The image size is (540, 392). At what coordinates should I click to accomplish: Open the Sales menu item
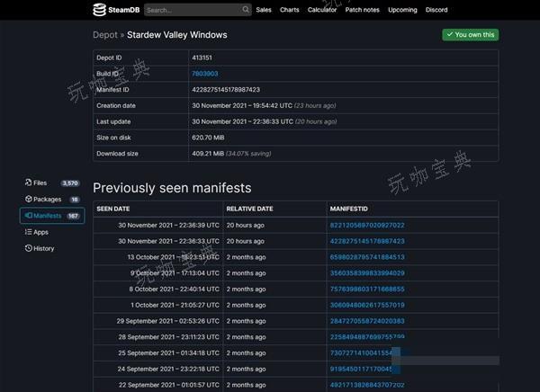(264, 10)
